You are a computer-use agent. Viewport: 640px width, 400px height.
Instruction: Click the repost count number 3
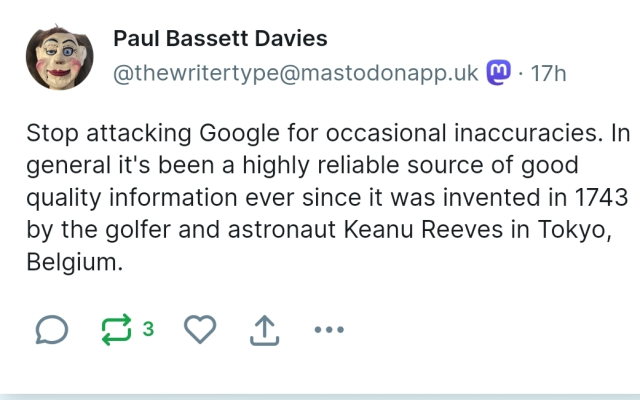click(x=148, y=329)
